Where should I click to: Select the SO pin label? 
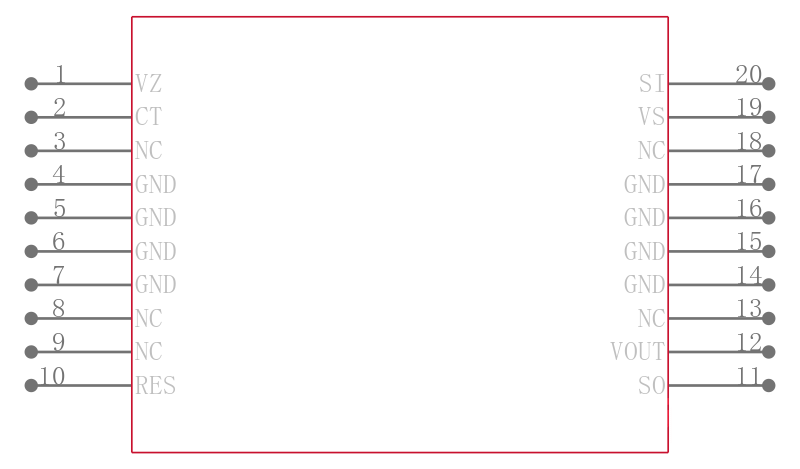coord(652,385)
